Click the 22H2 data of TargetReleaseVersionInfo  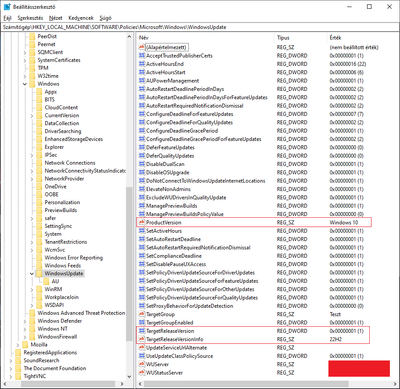(336, 339)
